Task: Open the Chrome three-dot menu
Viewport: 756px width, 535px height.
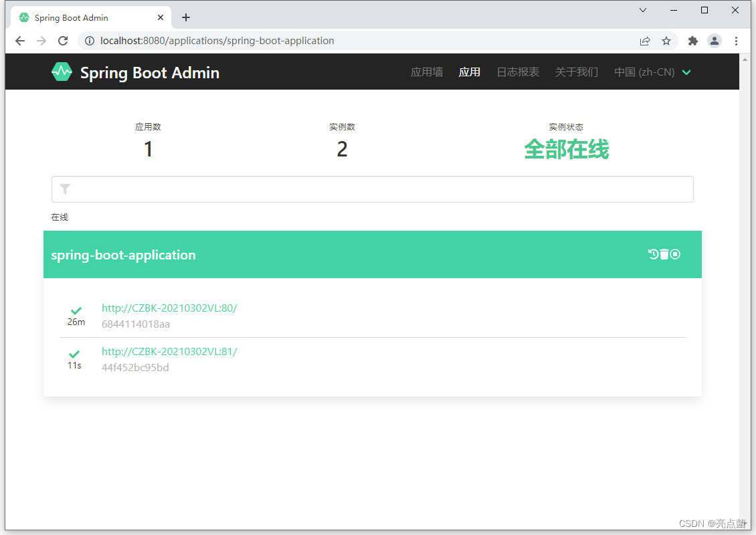Action: click(x=737, y=41)
